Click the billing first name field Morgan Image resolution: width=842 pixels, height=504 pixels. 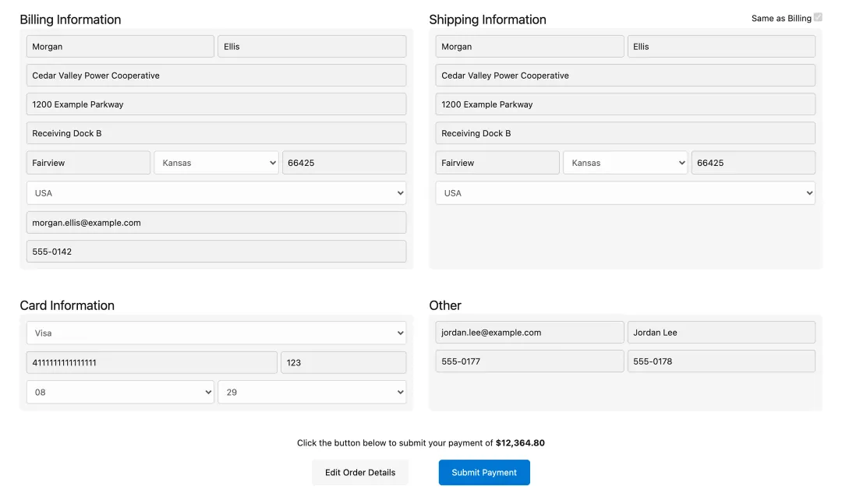point(120,46)
